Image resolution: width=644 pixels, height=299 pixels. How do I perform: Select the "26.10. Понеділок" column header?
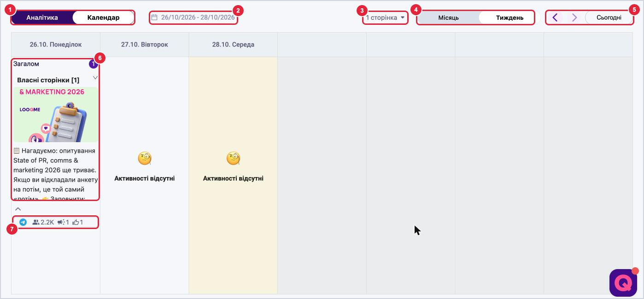56,45
